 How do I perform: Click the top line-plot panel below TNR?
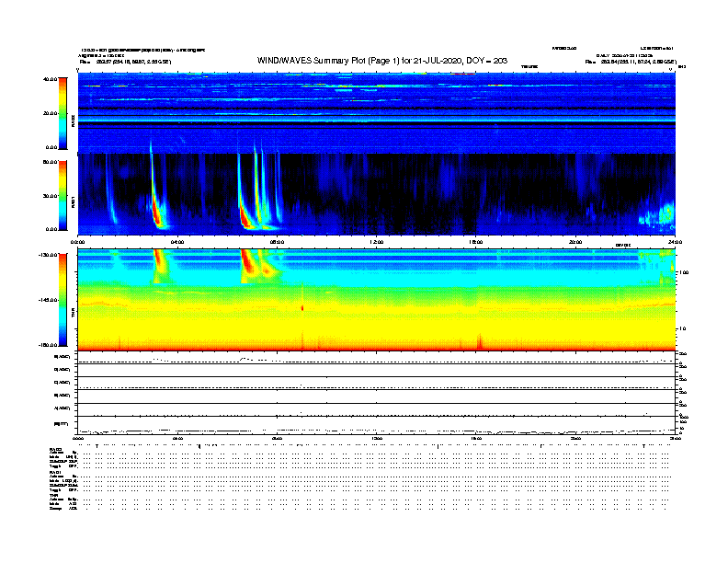376,358
